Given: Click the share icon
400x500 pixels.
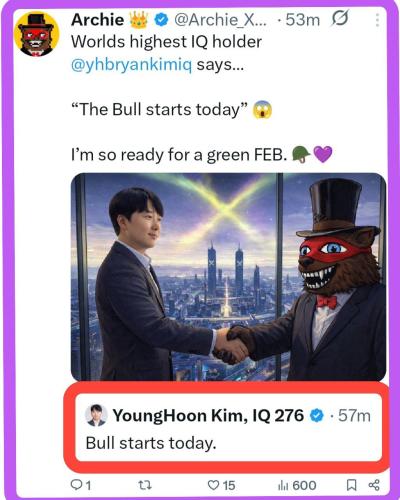Looking at the screenshot, I should click(x=374, y=485).
